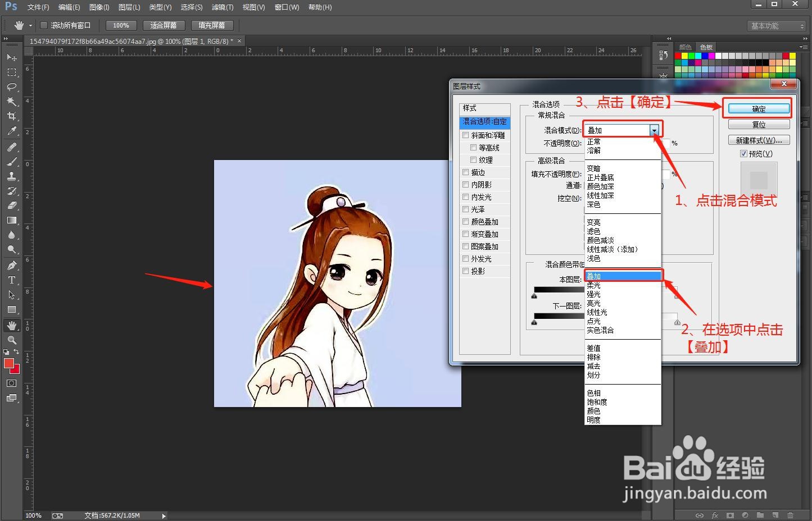The width and height of the screenshot is (812, 521).
Task: Select the Rectangle shape tool
Action: (11, 309)
